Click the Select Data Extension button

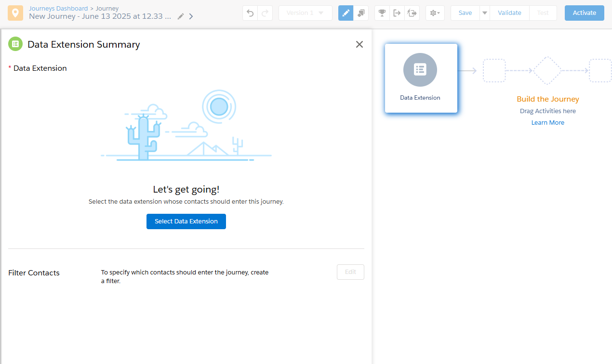(186, 221)
